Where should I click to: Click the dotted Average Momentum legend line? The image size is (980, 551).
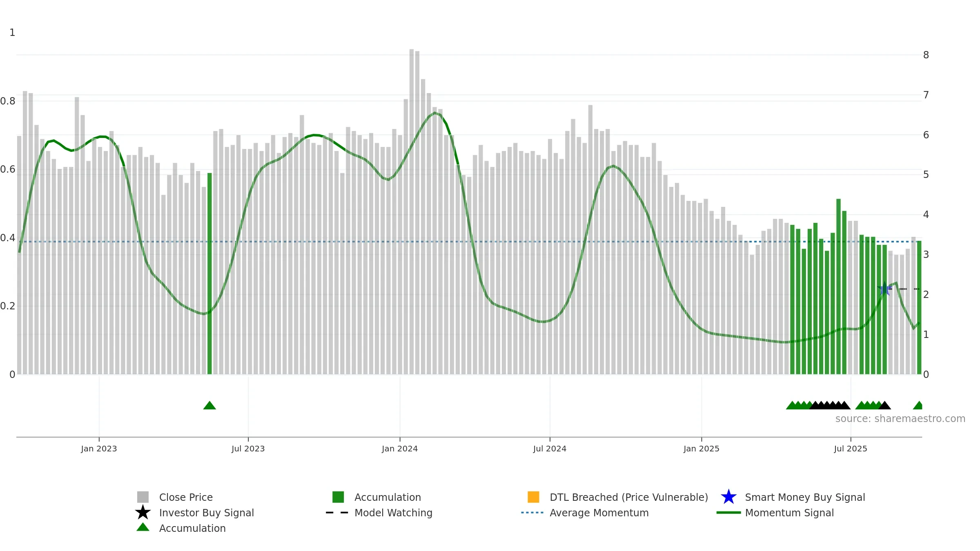[x=532, y=512]
